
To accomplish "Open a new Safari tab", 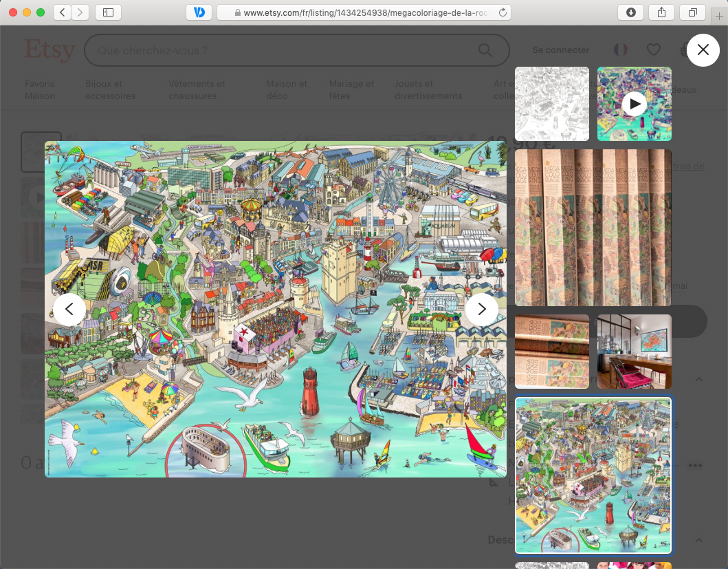I will coord(718,17).
